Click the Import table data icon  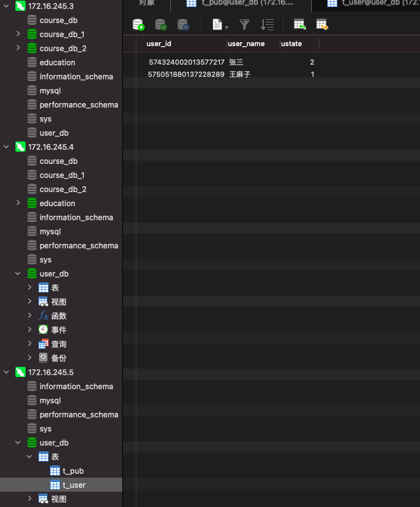click(x=300, y=24)
